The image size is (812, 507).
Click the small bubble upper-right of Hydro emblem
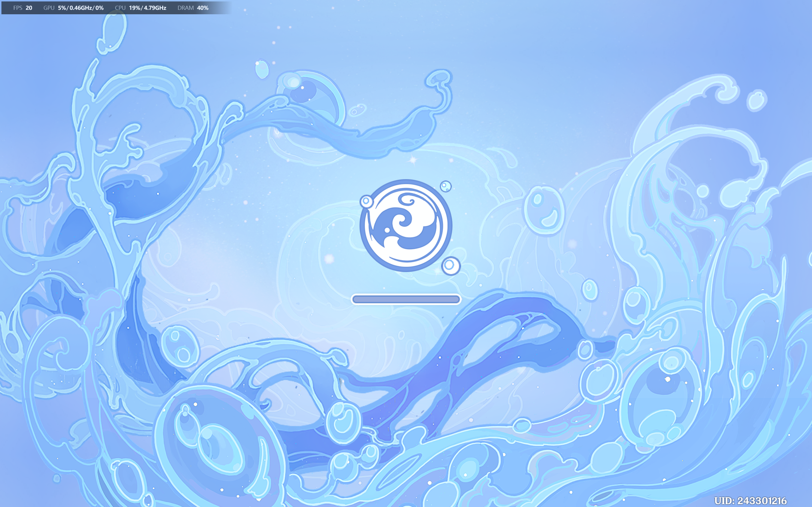pyautogui.click(x=446, y=186)
